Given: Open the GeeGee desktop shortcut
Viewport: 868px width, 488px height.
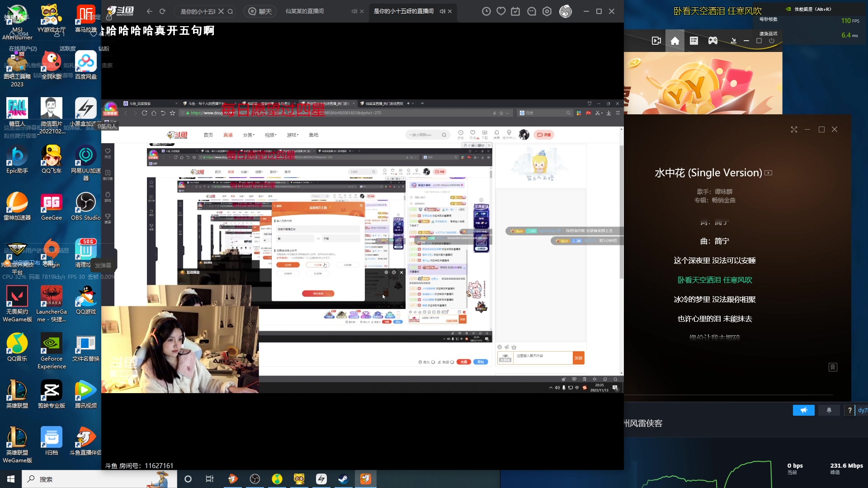Looking at the screenshot, I should coord(52,206).
